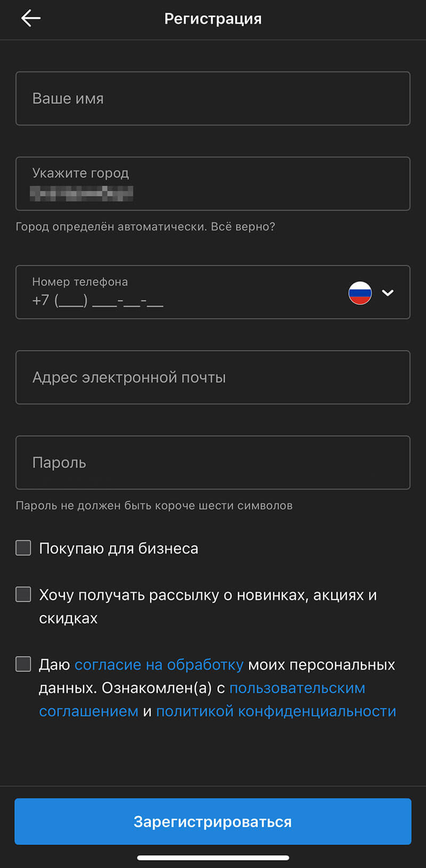Click the Russian flag country selector
The width and height of the screenshot is (426, 868).
[359, 292]
